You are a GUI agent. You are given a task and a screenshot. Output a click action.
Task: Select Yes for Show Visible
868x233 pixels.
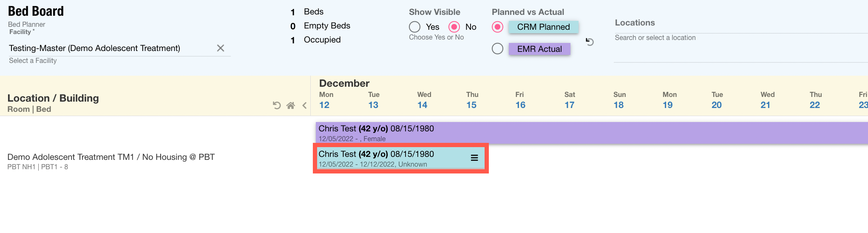coord(415,27)
